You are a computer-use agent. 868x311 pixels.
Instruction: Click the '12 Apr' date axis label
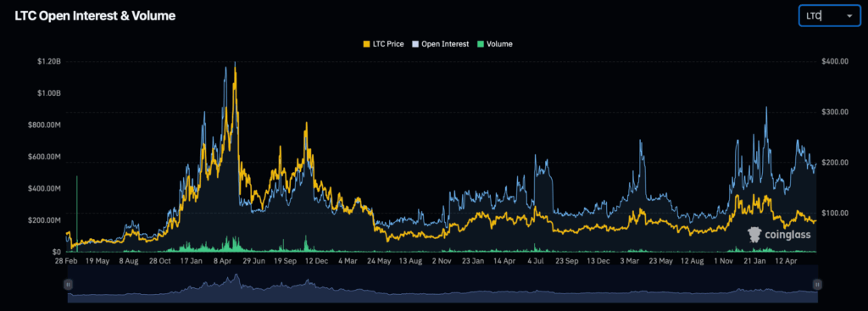tap(786, 260)
